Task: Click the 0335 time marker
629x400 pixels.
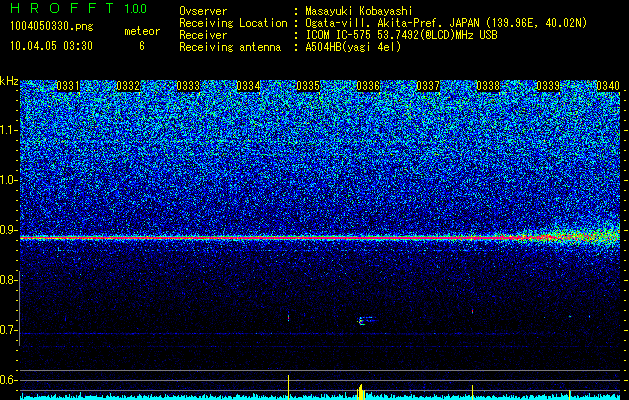Action: pyautogui.click(x=308, y=86)
